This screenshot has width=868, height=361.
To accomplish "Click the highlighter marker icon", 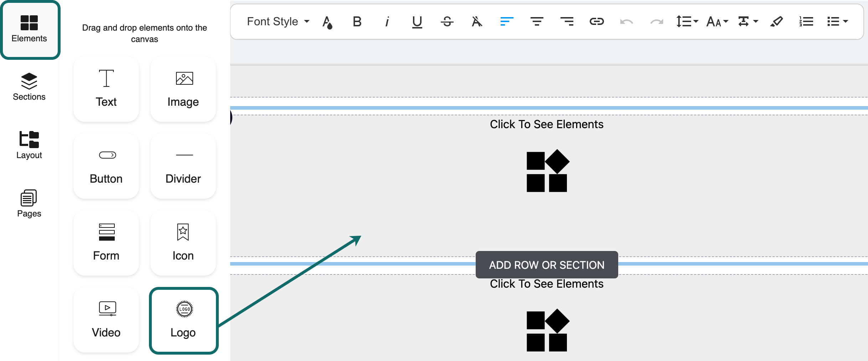I will [776, 22].
